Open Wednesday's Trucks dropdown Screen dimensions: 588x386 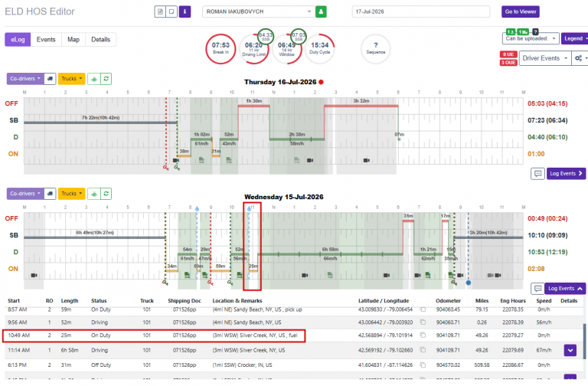72,194
